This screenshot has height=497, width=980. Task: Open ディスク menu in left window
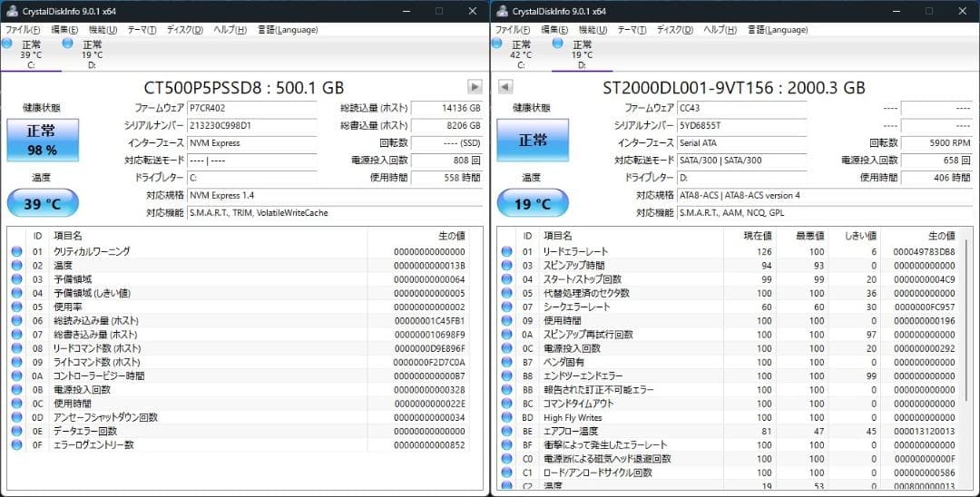[185, 29]
